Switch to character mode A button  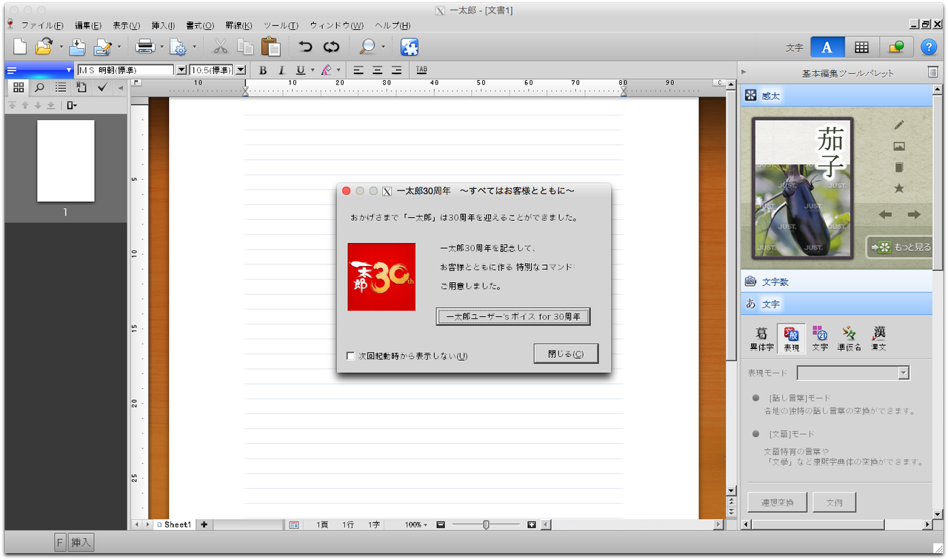tap(827, 47)
